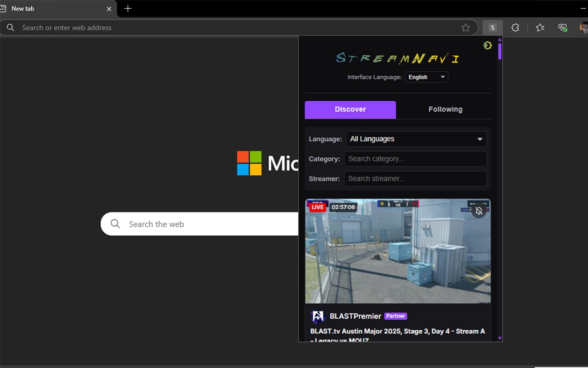The width and height of the screenshot is (588, 368).
Task: Click the red LIVE badge on stream
Action: point(317,207)
